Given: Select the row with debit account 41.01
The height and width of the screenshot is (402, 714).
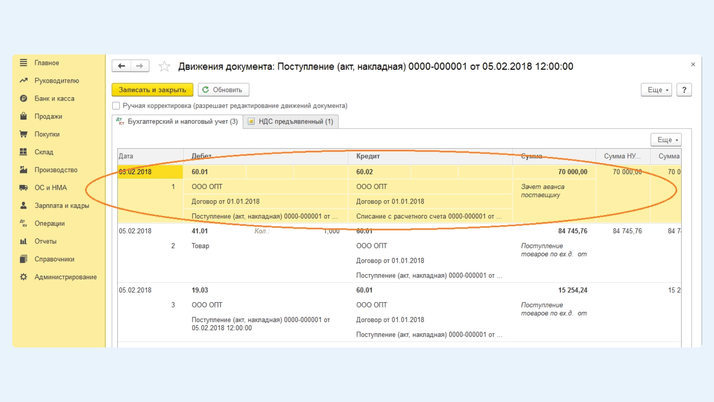Looking at the screenshot, I should (200, 231).
